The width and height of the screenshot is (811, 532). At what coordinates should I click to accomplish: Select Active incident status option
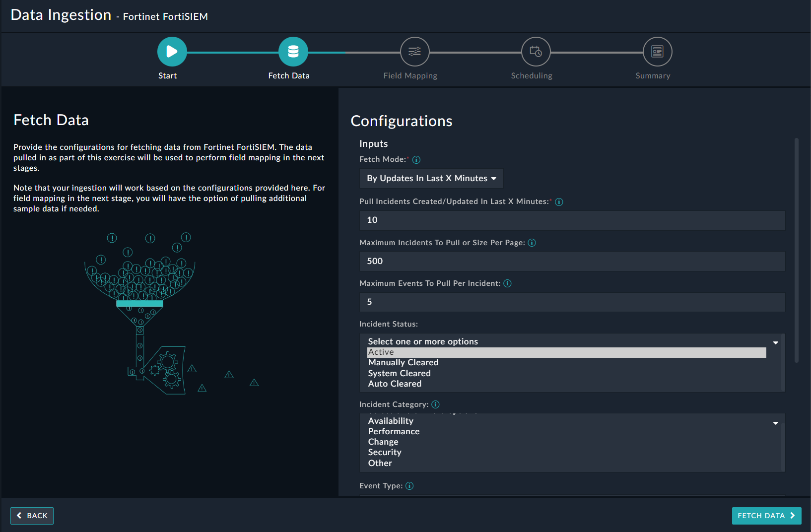click(x=566, y=352)
